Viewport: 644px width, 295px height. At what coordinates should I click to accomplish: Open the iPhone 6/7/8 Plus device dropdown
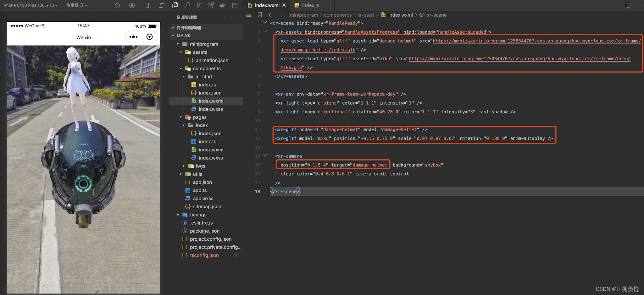click(30, 5)
